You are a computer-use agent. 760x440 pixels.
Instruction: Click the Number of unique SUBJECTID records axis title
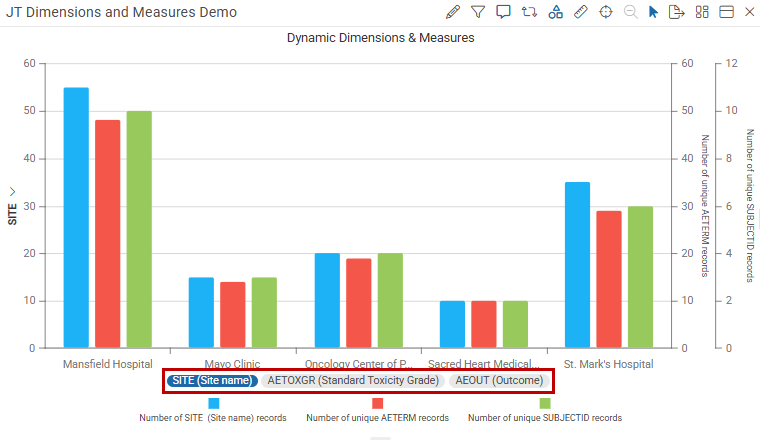750,205
